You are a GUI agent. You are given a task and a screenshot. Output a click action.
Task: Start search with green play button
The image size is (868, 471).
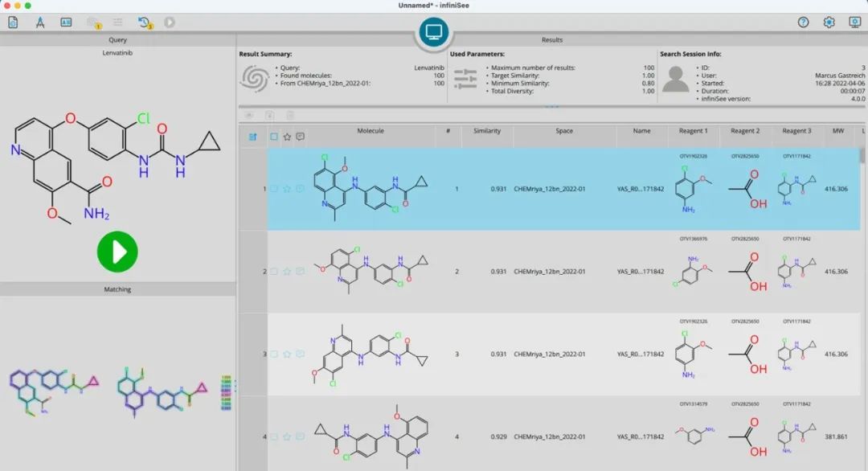click(117, 252)
